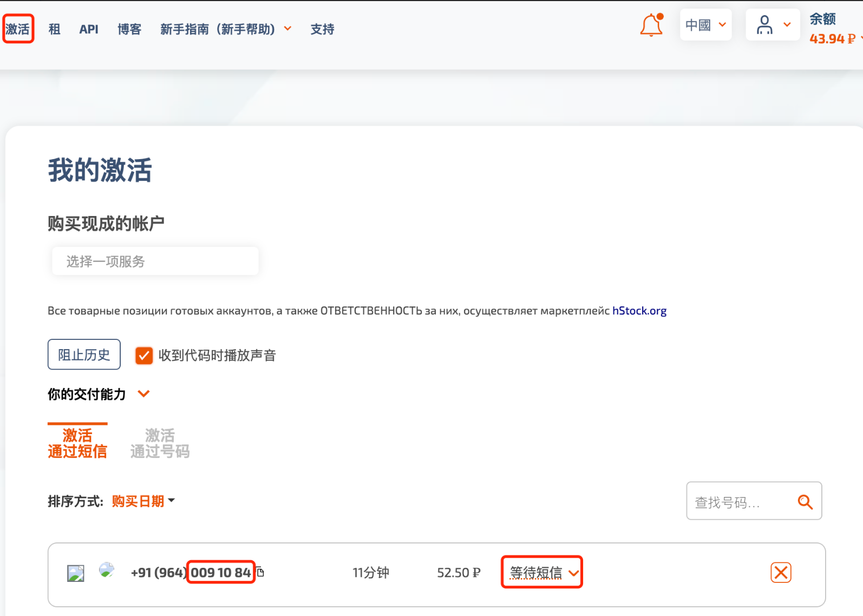The image size is (863, 616).
Task: Open the notifications bell icon
Action: 651,25
